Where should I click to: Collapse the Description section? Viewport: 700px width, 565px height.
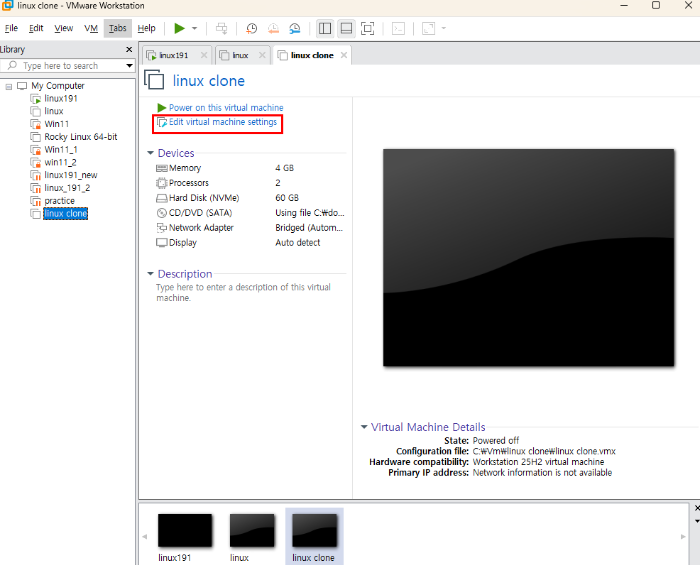tap(150, 274)
